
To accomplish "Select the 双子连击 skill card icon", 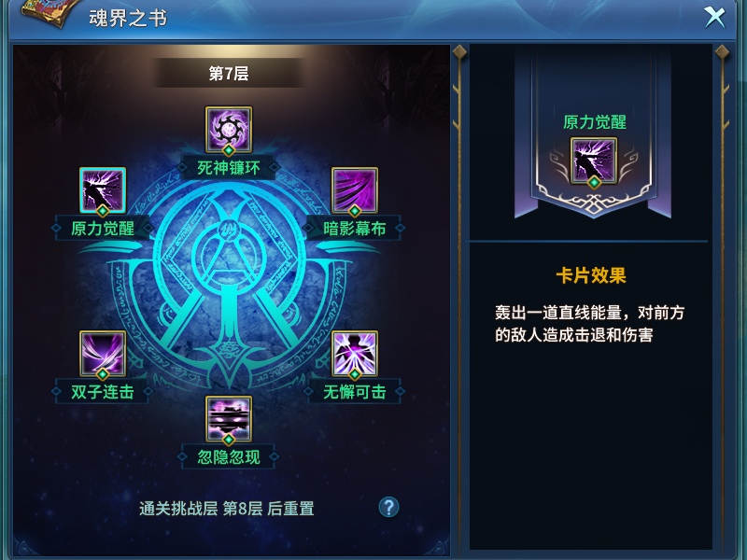I will click(x=103, y=354).
